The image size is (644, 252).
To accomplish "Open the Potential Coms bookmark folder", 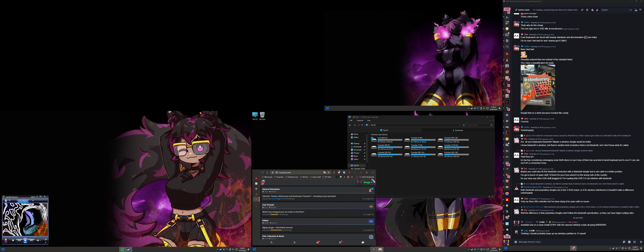I will point(292,177).
